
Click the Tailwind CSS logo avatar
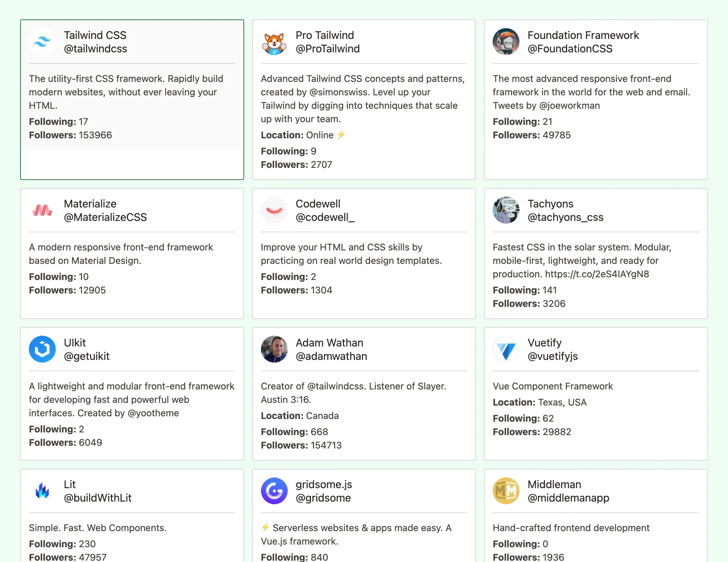click(42, 42)
